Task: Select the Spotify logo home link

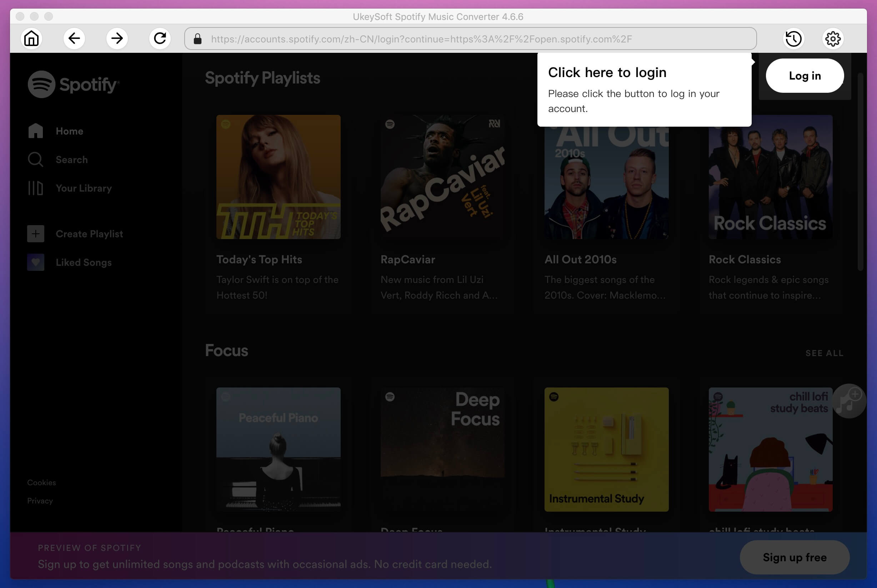Action: pos(73,84)
